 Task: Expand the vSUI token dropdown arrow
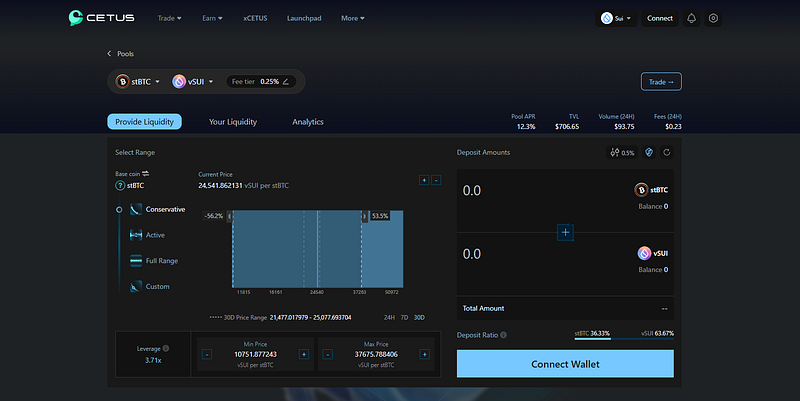211,82
